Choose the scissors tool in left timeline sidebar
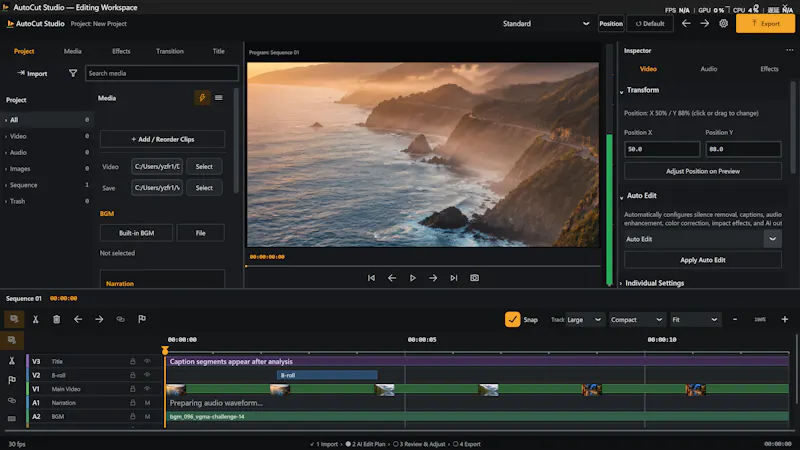800x450 pixels. [x=12, y=361]
